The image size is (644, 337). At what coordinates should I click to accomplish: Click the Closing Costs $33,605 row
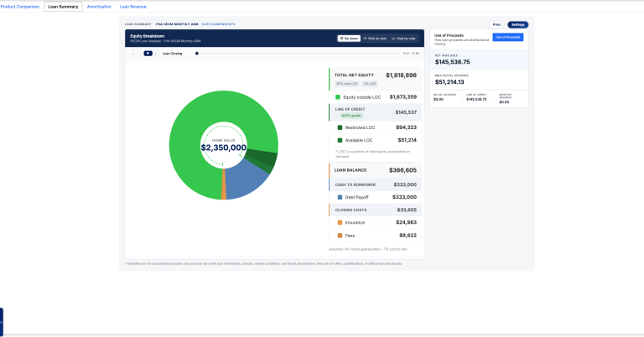click(375, 210)
